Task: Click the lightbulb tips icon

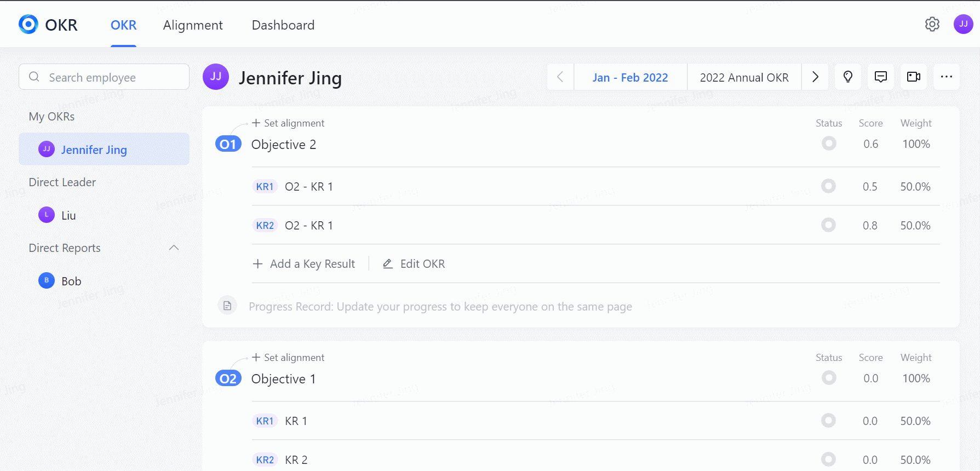Action: pos(847,77)
